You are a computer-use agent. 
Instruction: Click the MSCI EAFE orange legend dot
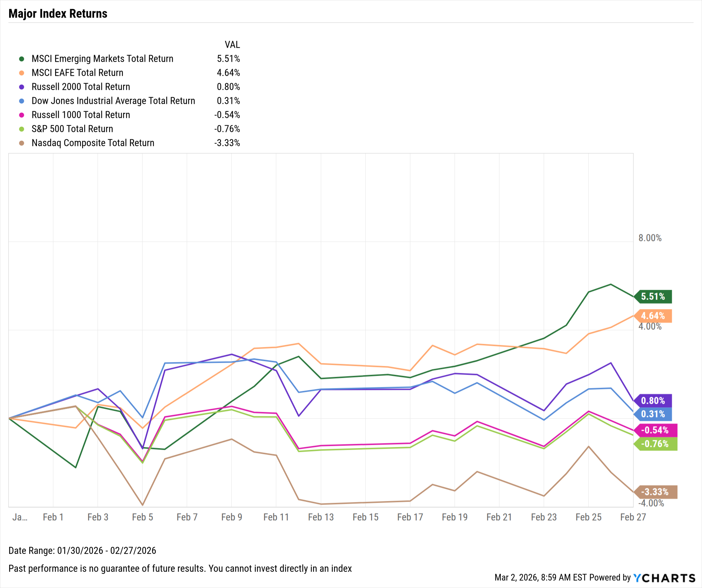(x=21, y=73)
